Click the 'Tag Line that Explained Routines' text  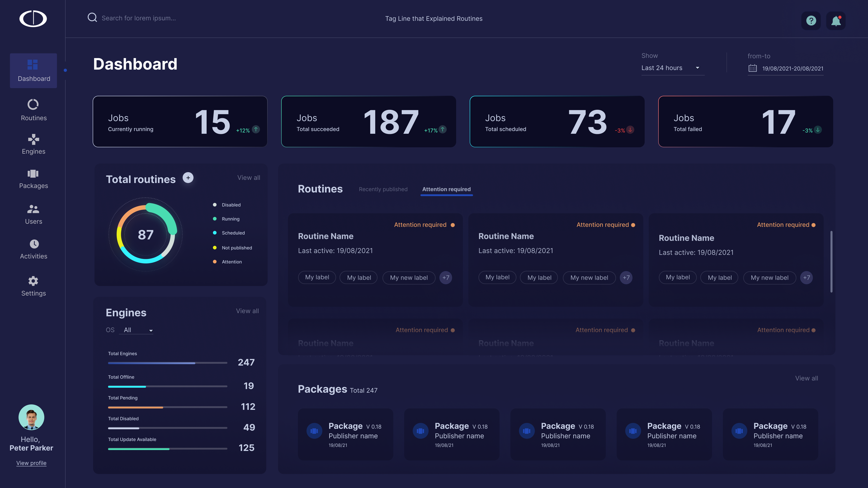coord(434,19)
